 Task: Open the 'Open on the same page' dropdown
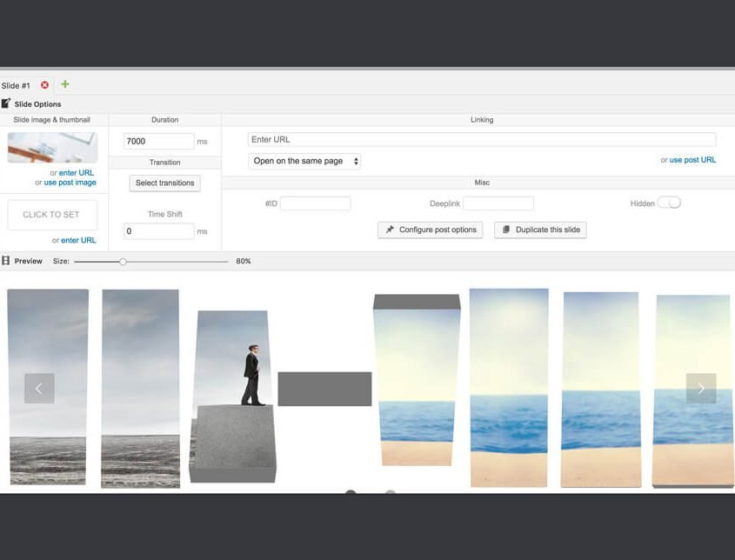[x=304, y=161]
